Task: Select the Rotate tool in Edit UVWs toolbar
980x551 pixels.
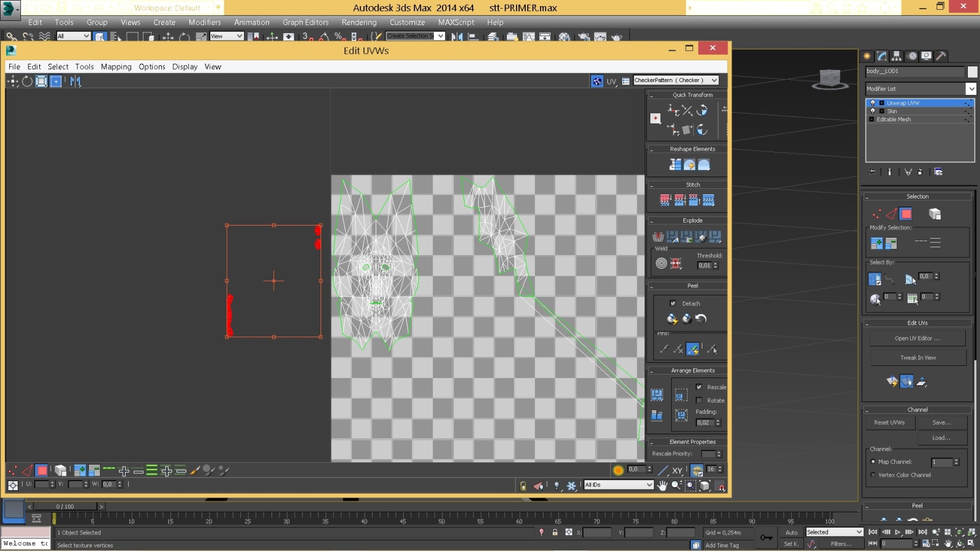Action: tap(27, 81)
